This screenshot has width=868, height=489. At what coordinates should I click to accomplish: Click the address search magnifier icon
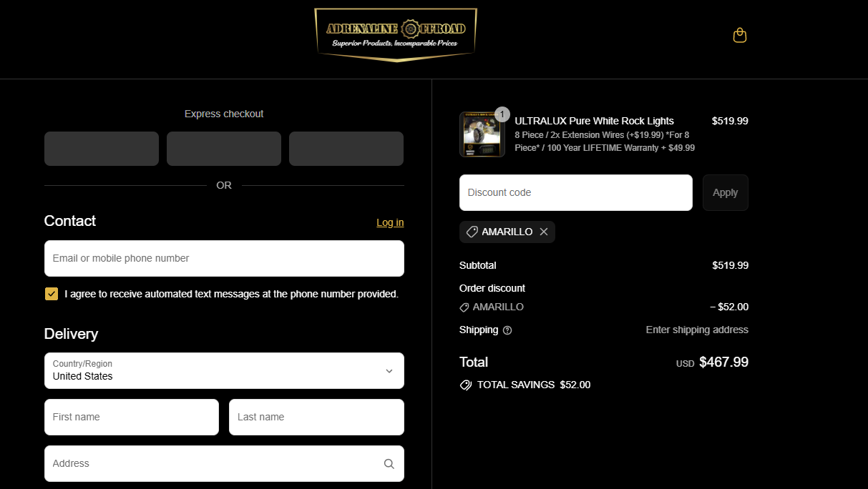389,464
